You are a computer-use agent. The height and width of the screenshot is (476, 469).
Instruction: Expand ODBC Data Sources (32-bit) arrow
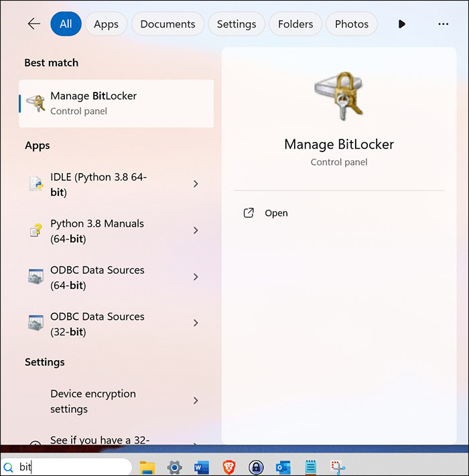coord(196,323)
